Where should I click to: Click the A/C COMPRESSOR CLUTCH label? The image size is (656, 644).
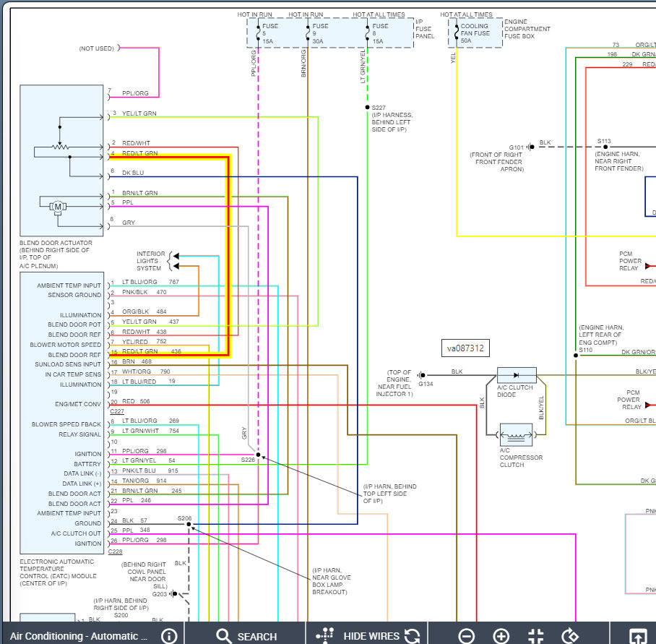521,458
